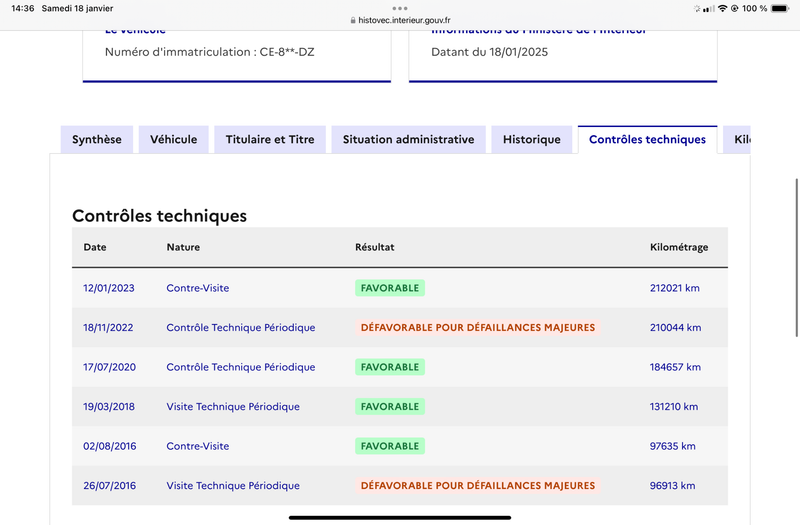Select the 212021 km mileage value
The width and height of the screenshot is (800, 525).
[674, 288]
